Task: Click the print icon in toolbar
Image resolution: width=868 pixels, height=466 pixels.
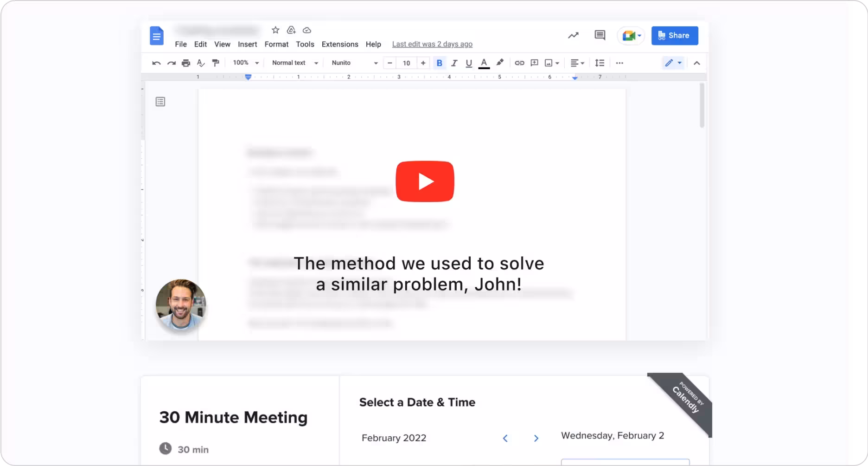Action: point(186,63)
